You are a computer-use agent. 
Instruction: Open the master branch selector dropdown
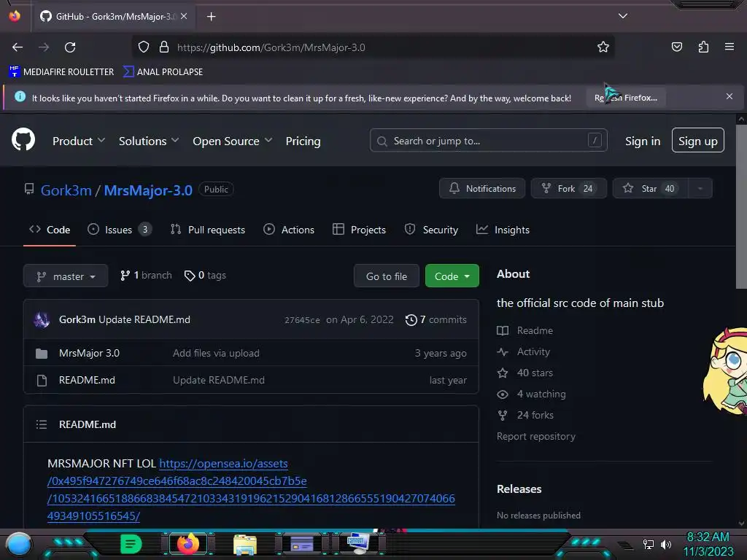pyautogui.click(x=66, y=276)
